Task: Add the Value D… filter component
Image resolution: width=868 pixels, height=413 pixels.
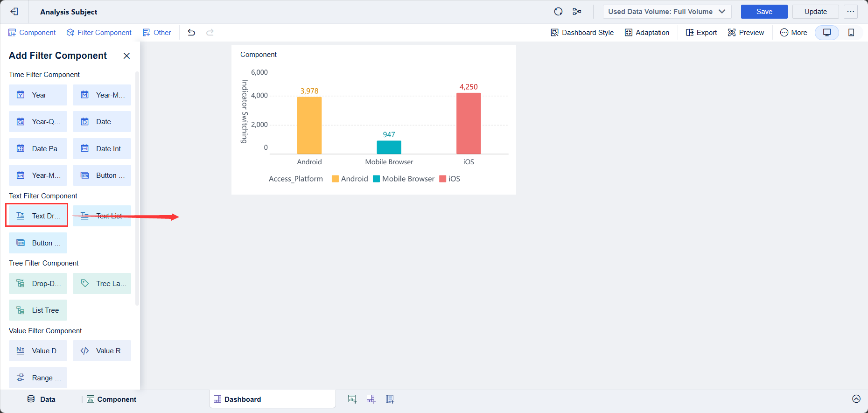Action: (38, 351)
